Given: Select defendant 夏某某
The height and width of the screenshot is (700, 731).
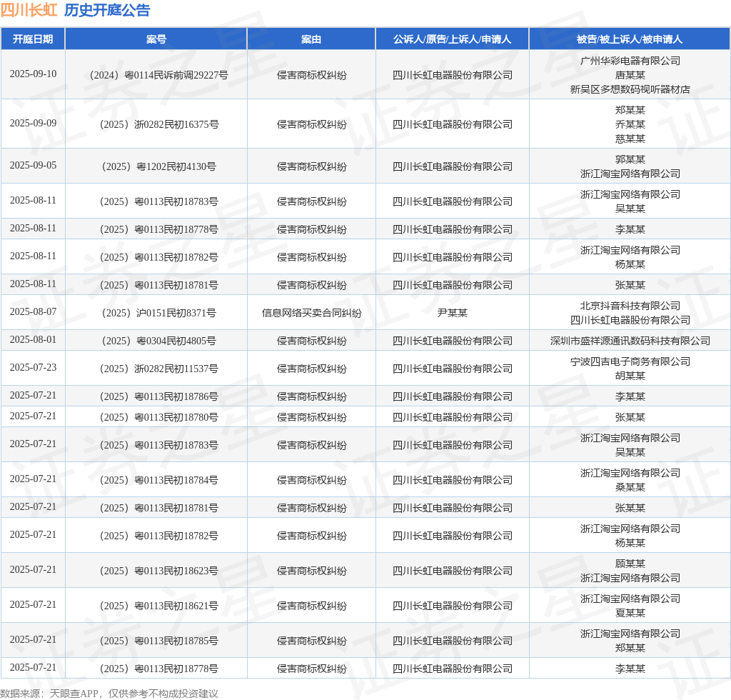Looking at the screenshot, I should [x=630, y=614].
